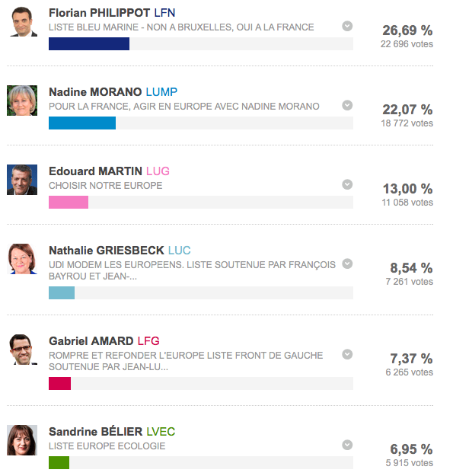Viewport: 453px width, 476px height.
Task: Select Nathalie Griesbeck's portrait photo
Action: click(x=22, y=259)
